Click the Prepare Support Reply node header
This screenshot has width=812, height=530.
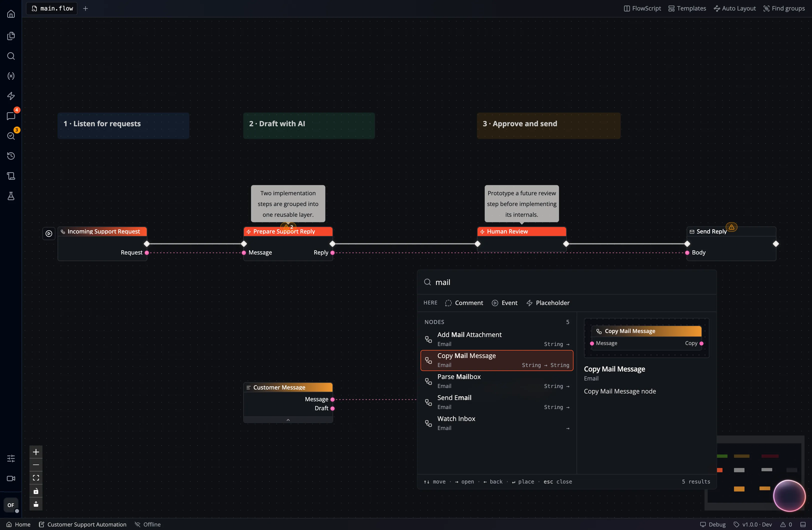pos(288,231)
